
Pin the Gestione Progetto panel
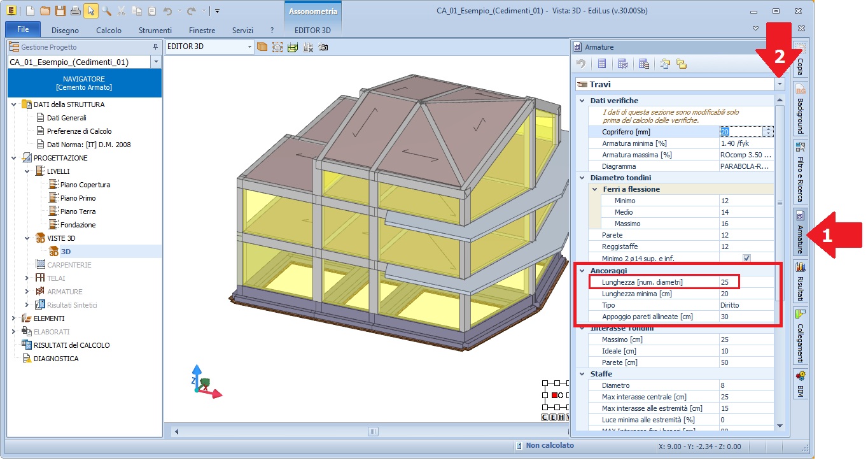(x=155, y=47)
